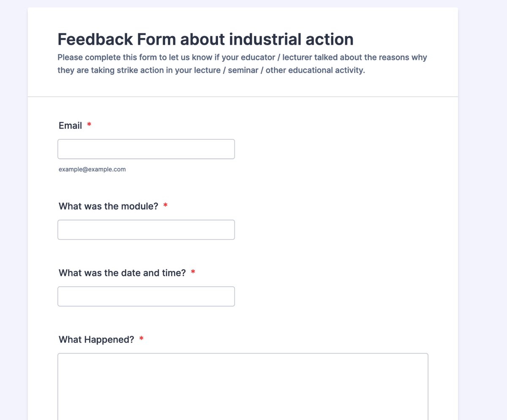
Task: Click the form description paragraph
Action: pyautogui.click(x=243, y=64)
